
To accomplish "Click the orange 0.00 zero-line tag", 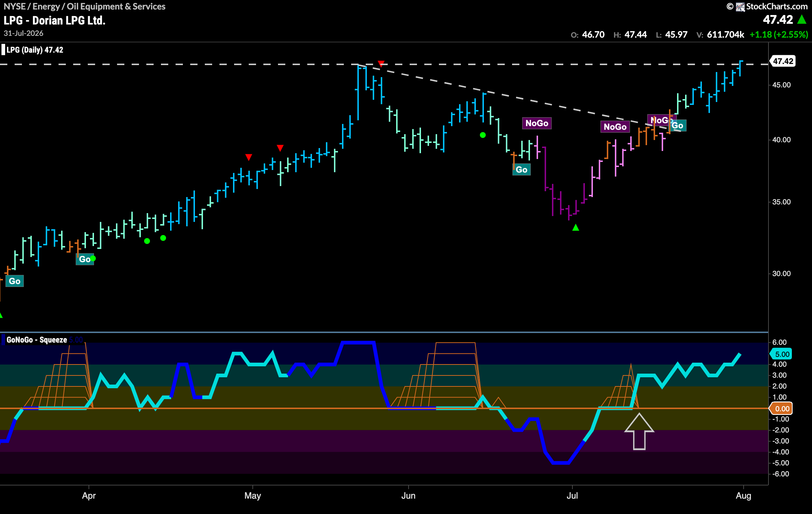I will 782,409.
